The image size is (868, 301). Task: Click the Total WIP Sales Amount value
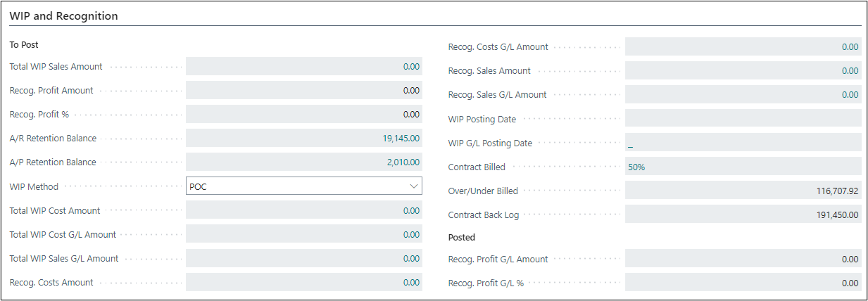tap(411, 67)
